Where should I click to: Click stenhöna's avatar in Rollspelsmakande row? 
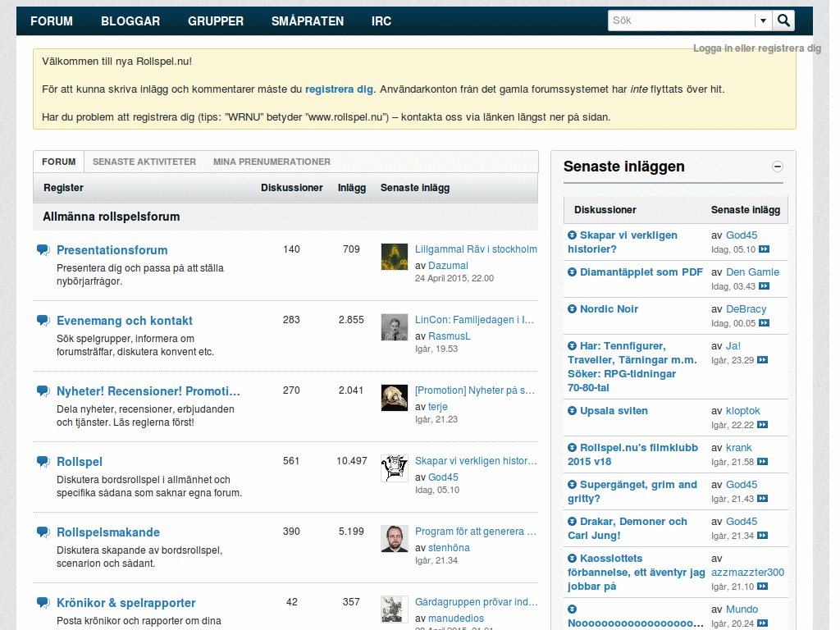coord(395,539)
